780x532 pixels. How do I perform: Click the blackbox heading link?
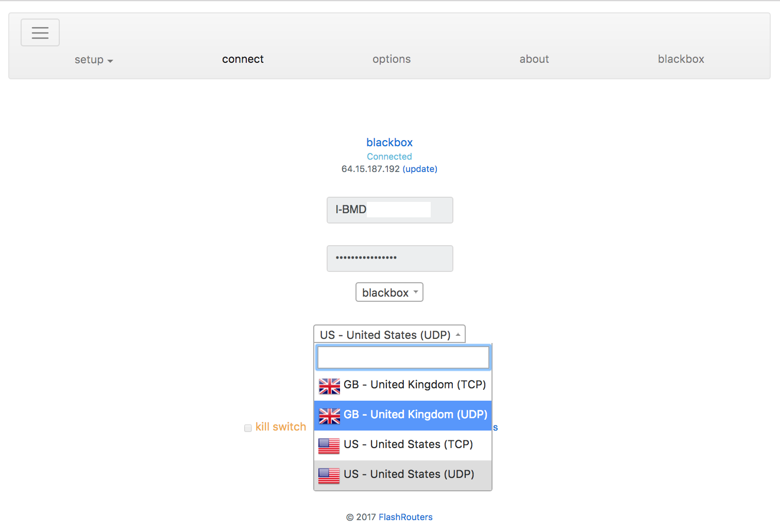389,142
